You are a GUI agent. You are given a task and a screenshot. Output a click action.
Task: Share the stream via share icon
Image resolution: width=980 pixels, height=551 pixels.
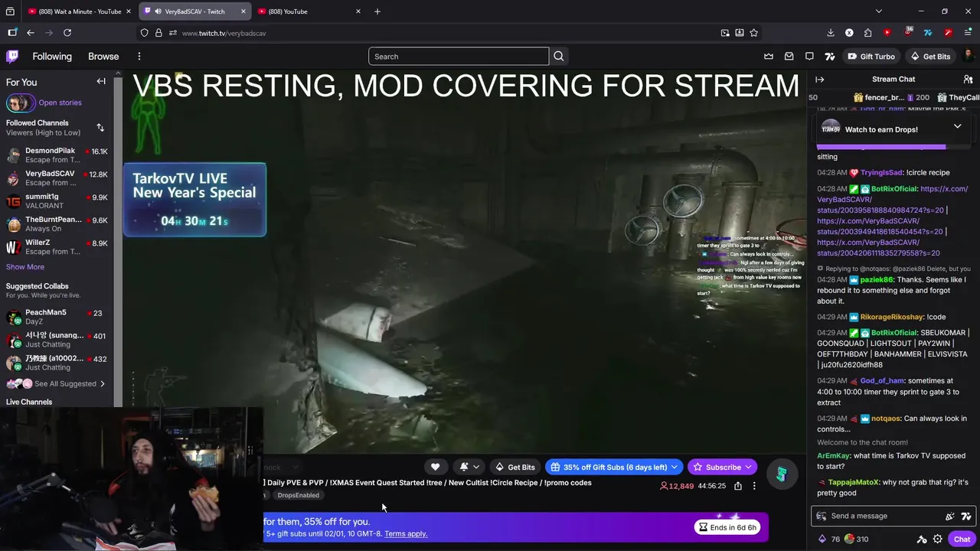pyautogui.click(x=738, y=486)
